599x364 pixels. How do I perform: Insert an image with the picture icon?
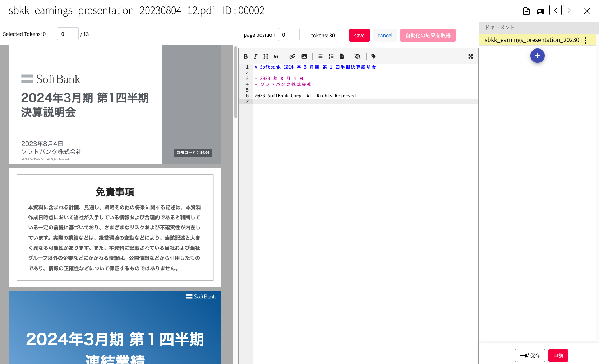[304, 56]
